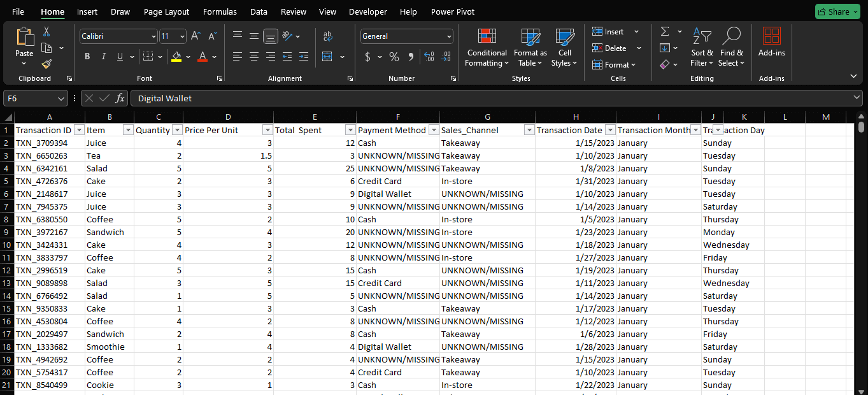
Task: Apply the Borders icon
Action: (147, 57)
